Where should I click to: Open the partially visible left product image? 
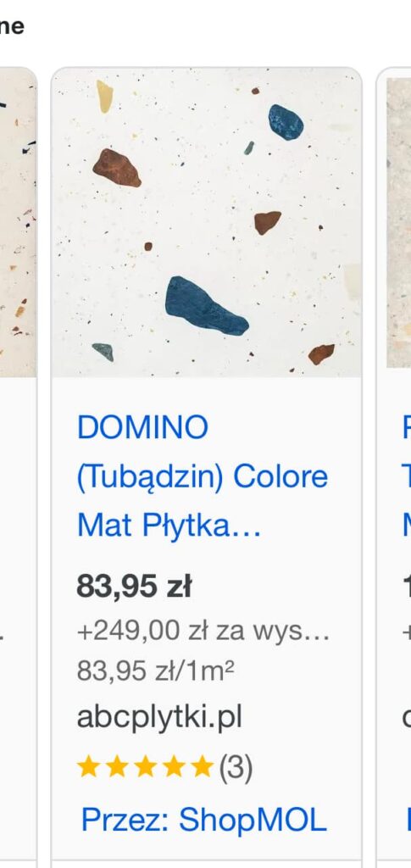click(x=18, y=223)
